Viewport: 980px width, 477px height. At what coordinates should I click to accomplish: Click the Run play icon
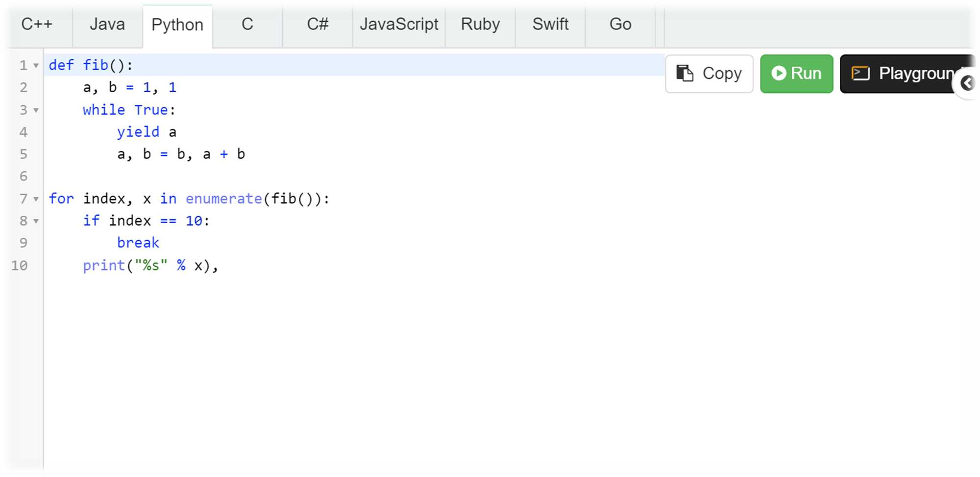coord(778,74)
